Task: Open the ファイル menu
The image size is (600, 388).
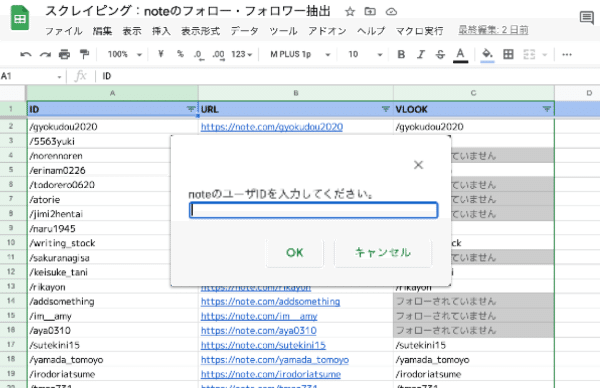Action: click(x=64, y=31)
